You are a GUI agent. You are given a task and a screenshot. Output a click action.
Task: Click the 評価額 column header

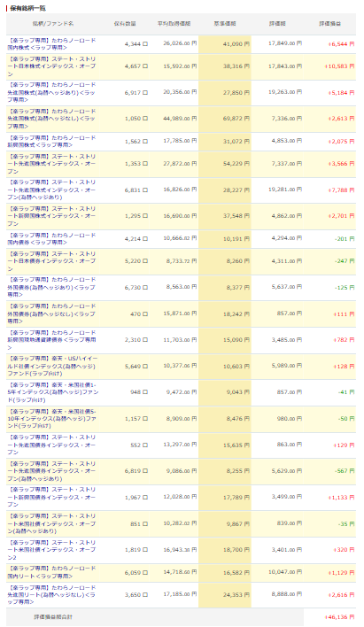(277, 24)
